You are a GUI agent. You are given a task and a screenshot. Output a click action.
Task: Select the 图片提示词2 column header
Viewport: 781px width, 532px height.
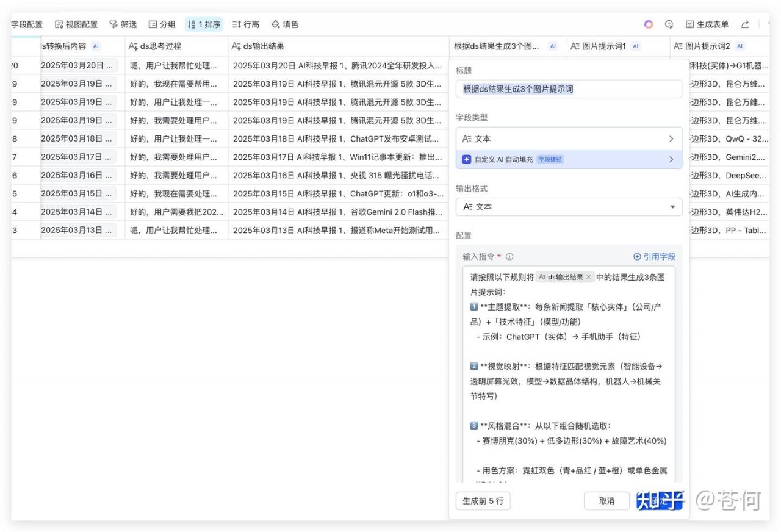(719, 46)
